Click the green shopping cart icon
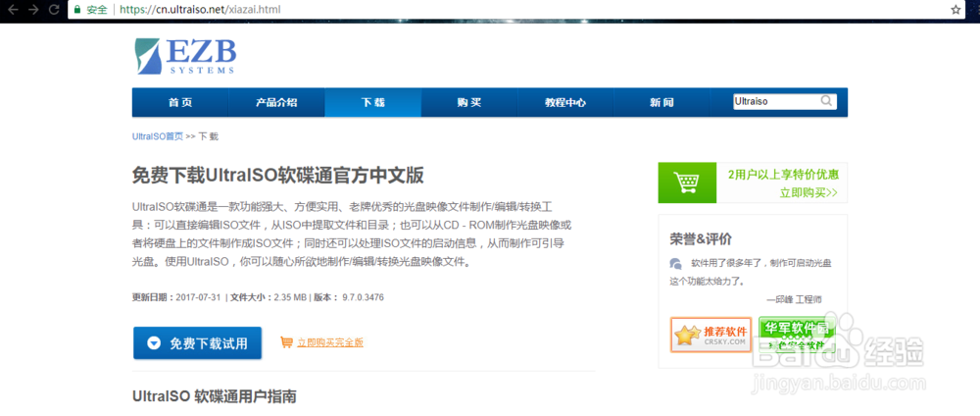This screenshot has height=416, width=980. [x=687, y=182]
